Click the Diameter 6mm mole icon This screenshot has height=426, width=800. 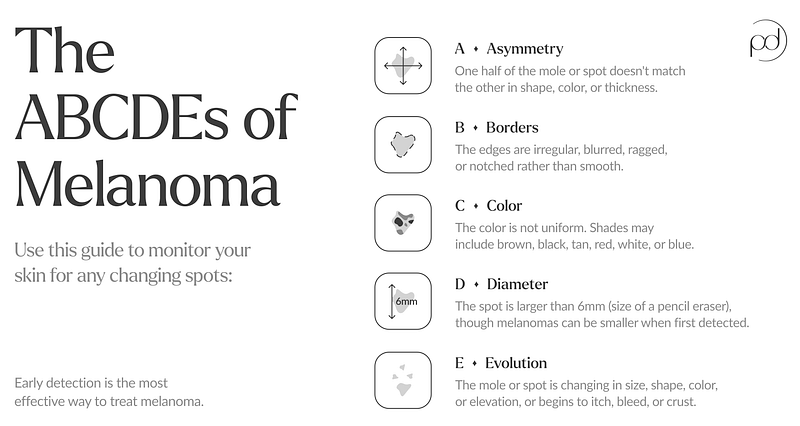pyautogui.click(x=403, y=302)
